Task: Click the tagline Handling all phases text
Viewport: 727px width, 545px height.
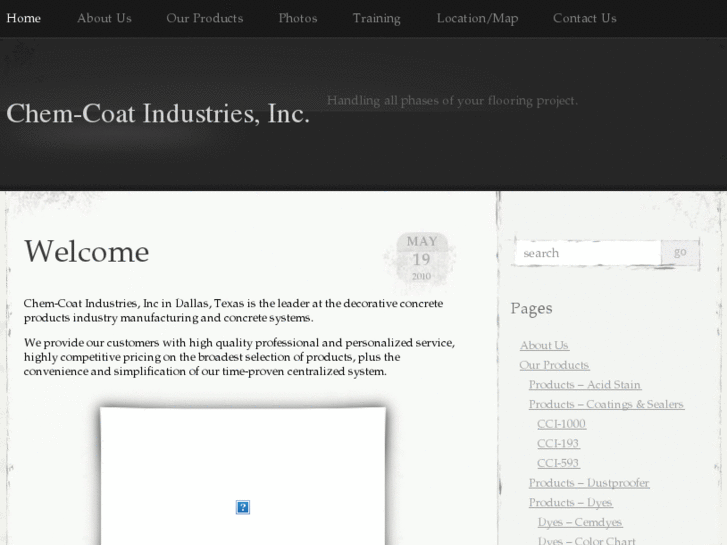Action: (452, 101)
